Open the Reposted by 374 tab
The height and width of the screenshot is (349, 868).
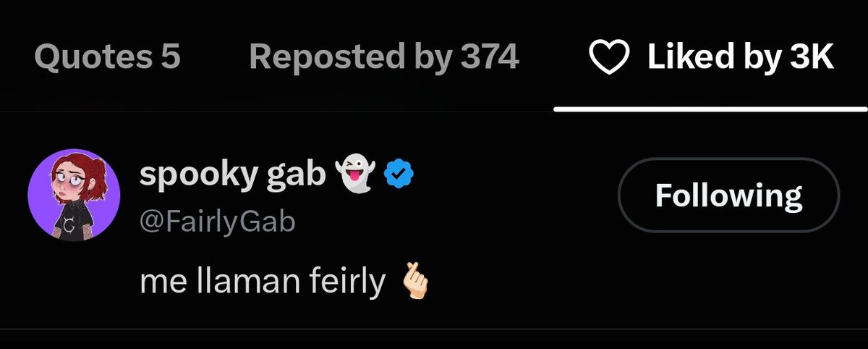pos(384,57)
